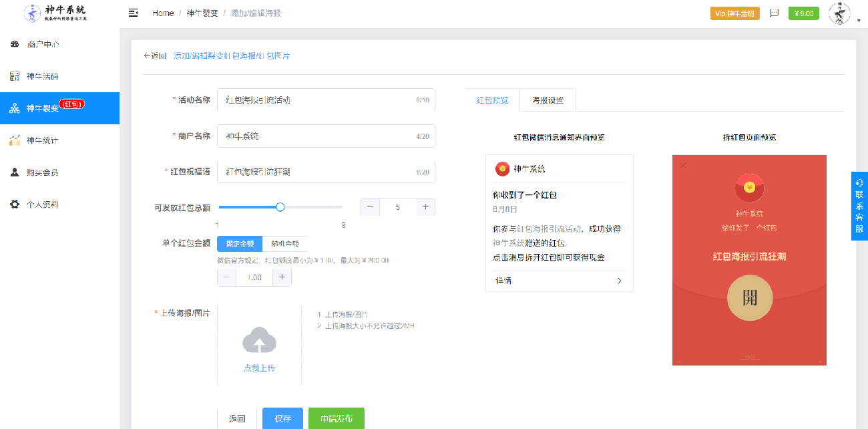Click the blue 保存 save button
This screenshot has height=429, width=868.
[x=282, y=419]
